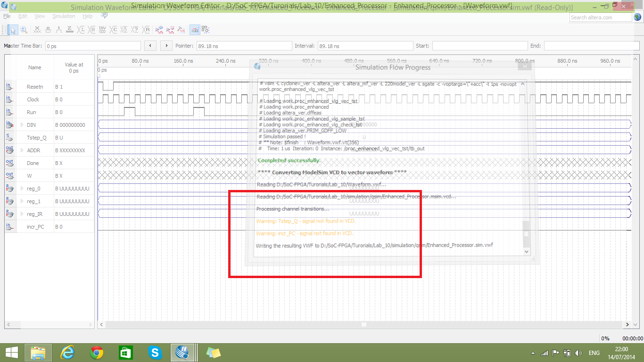
Task: Apply Forcing Low (0) to waveform
Action: pyautogui.click(x=48, y=30)
